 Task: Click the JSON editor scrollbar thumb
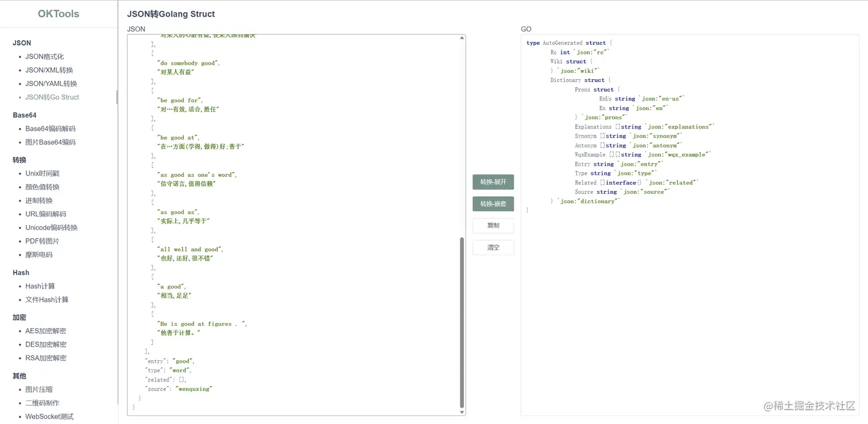click(462, 322)
